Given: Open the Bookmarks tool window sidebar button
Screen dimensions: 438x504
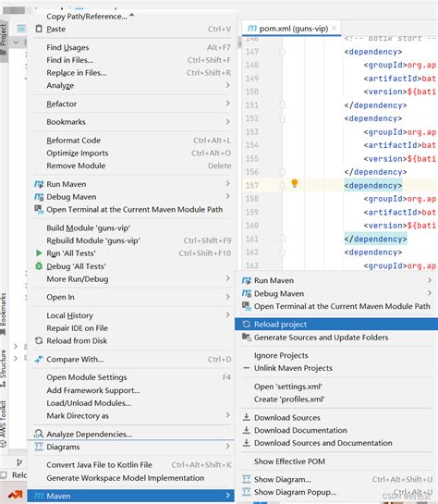Looking at the screenshot, I should pos(3,314).
